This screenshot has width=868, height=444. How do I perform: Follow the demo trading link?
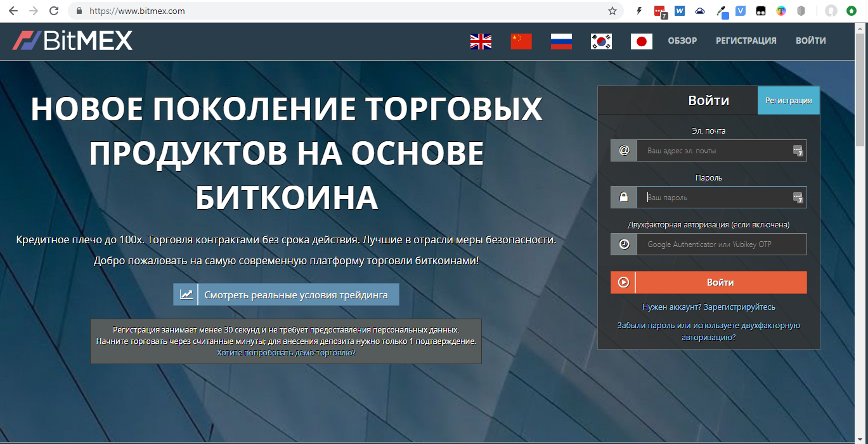click(x=285, y=353)
